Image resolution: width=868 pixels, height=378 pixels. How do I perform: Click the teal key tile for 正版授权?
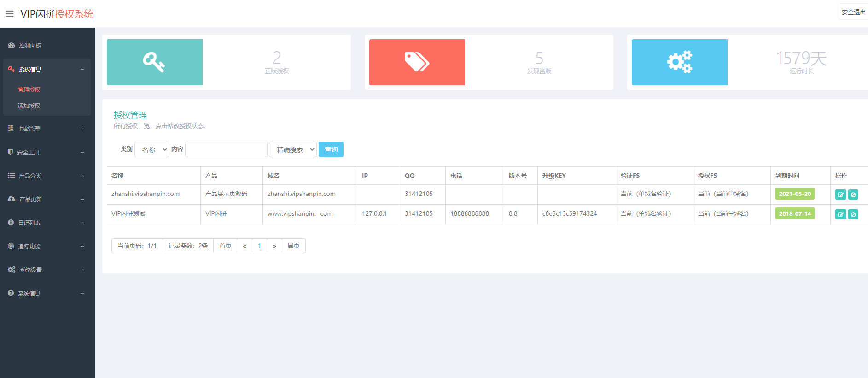tap(155, 62)
